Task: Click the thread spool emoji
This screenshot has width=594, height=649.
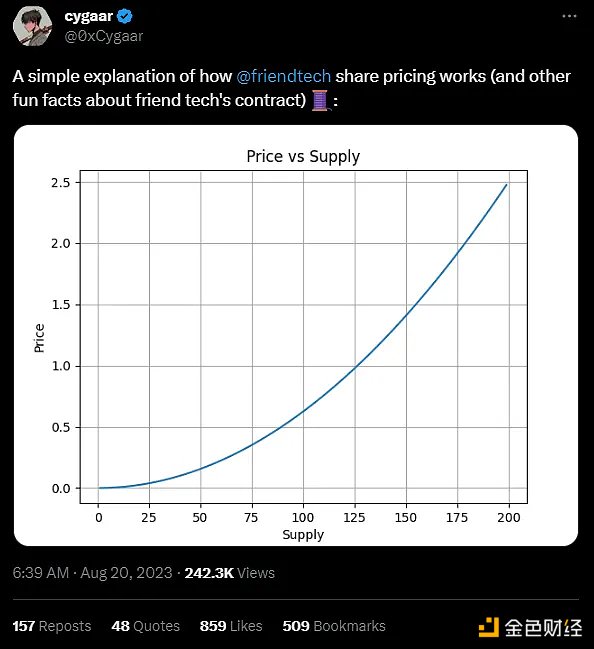Action: (320, 100)
